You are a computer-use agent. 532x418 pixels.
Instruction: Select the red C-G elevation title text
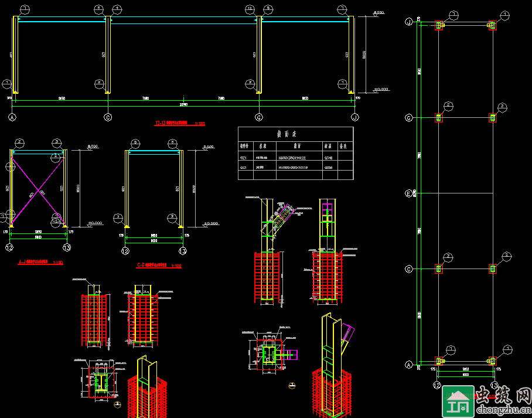coord(159,266)
